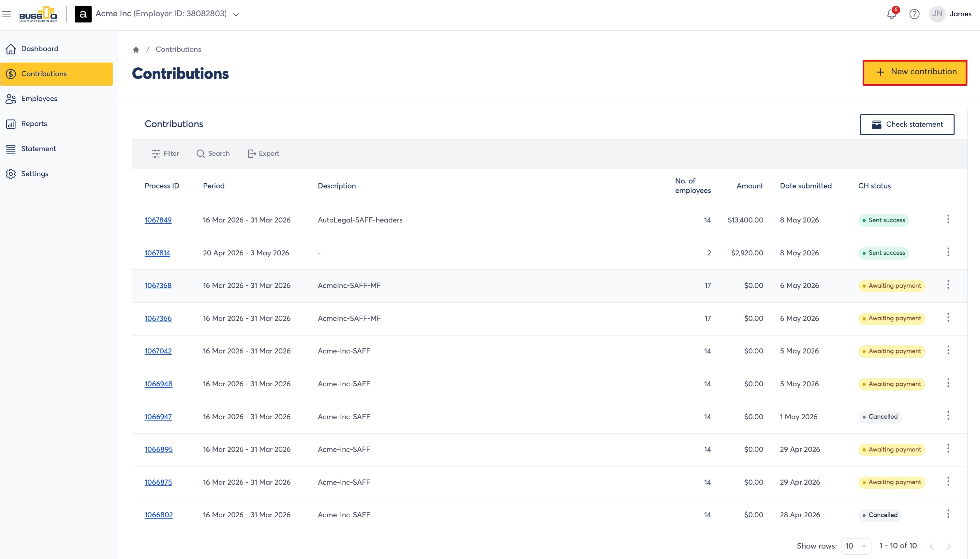Click the Check statement button

click(907, 124)
